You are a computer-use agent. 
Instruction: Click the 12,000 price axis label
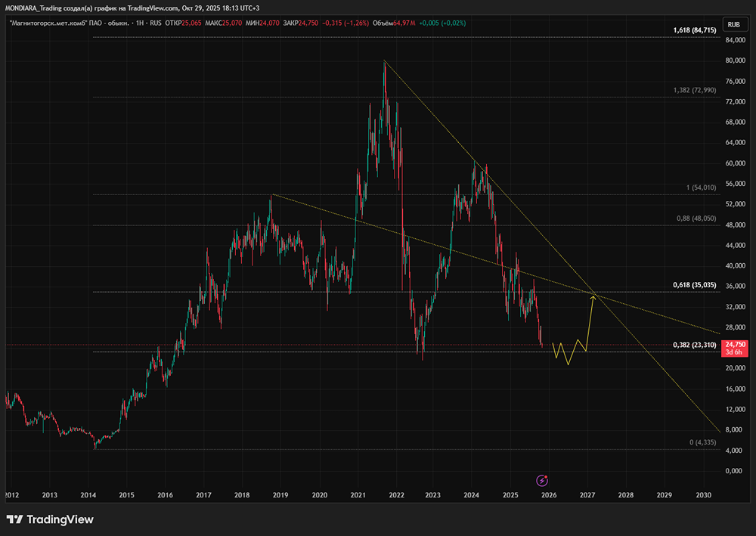(x=736, y=410)
